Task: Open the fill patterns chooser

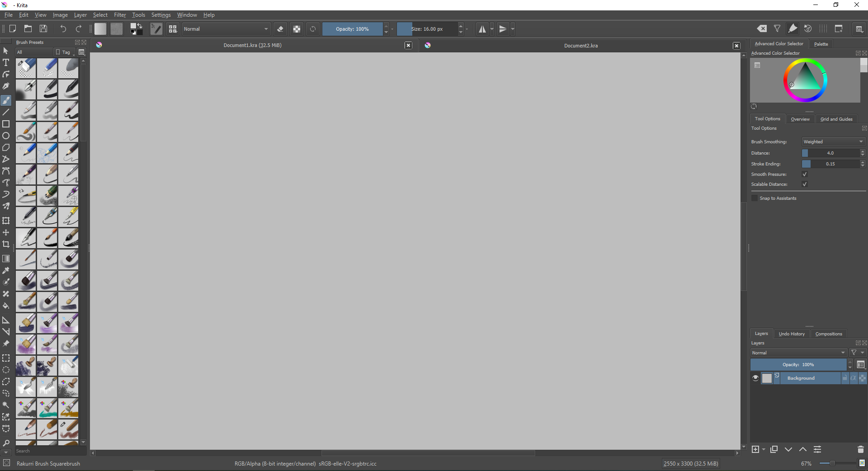Action: point(117,29)
